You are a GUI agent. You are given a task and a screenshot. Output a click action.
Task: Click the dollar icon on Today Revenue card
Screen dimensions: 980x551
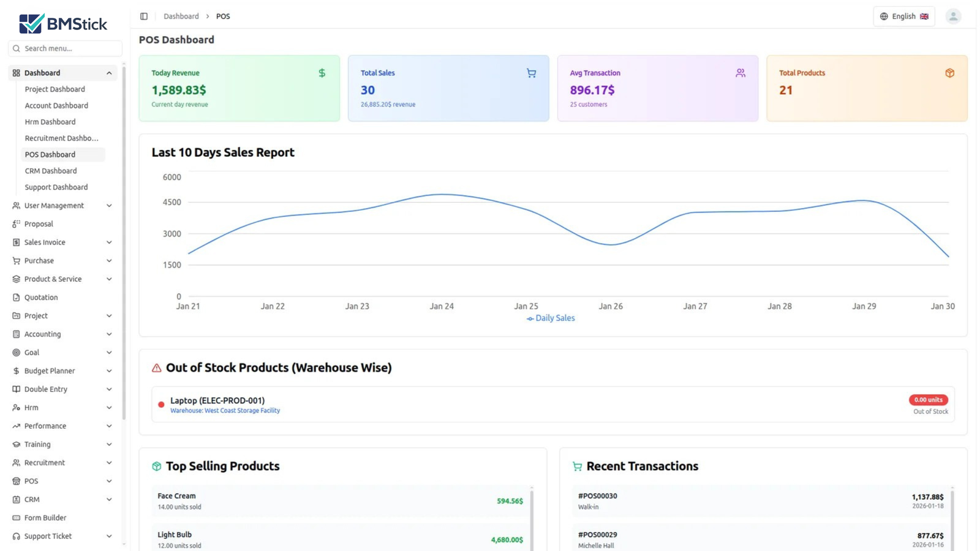pyautogui.click(x=322, y=72)
